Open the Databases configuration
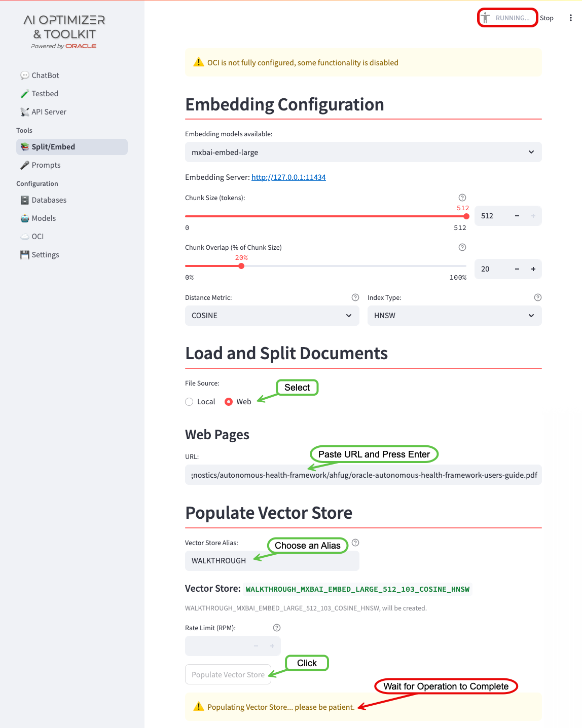 click(x=72, y=200)
